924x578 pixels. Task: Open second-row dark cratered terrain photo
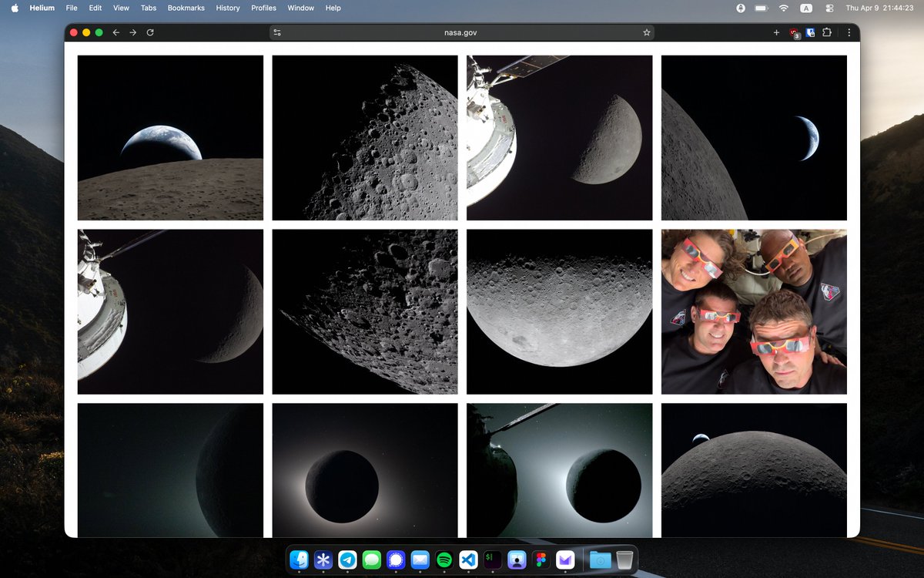(365, 312)
